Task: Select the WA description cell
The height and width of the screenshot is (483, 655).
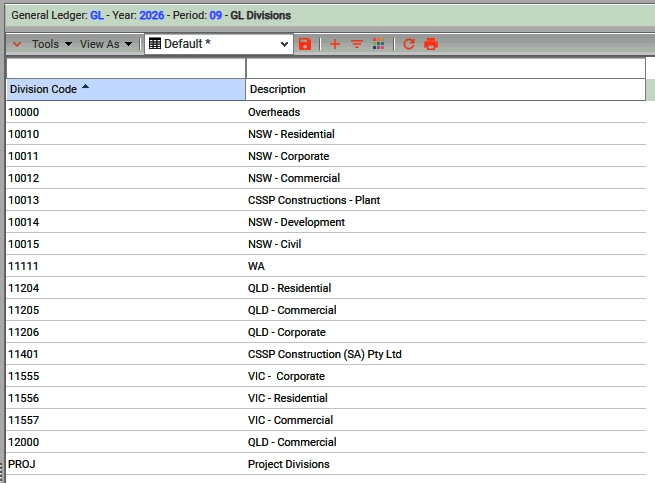Action: [x=256, y=266]
